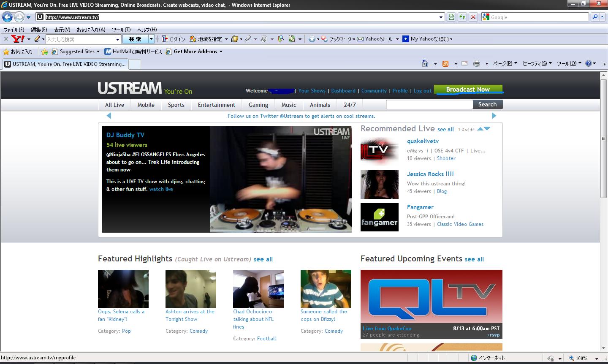Open the Community link
This screenshot has width=608, height=364.
374,91
